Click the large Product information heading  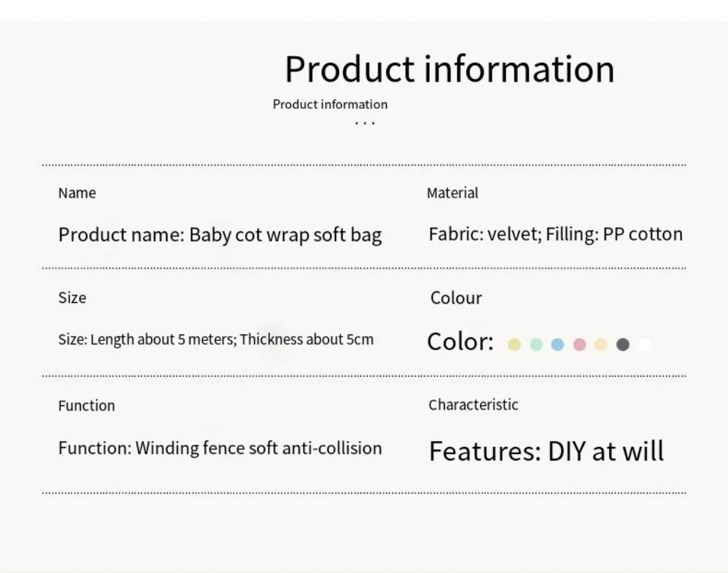point(449,69)
